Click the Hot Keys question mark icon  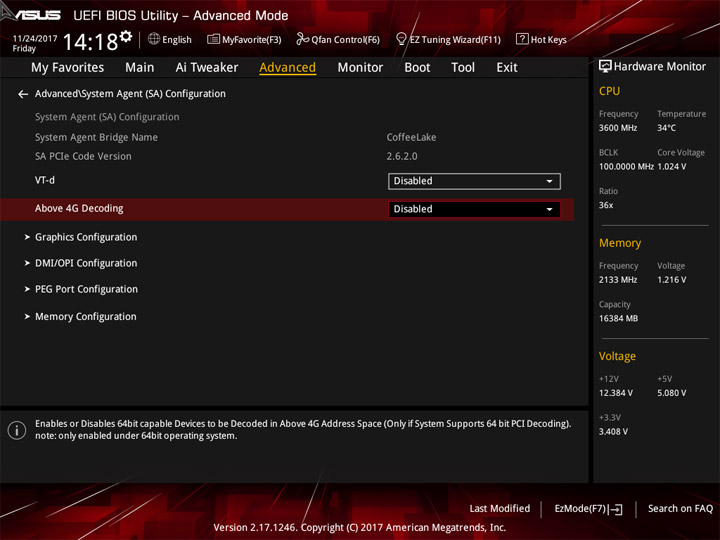tap(522, 39)
